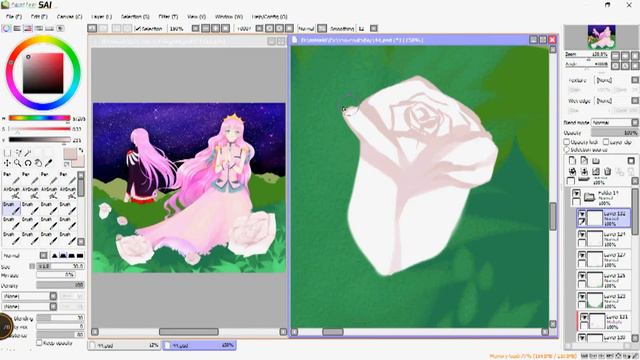Click the Density slider
The image size is (640, 360).
coord(60,285)
